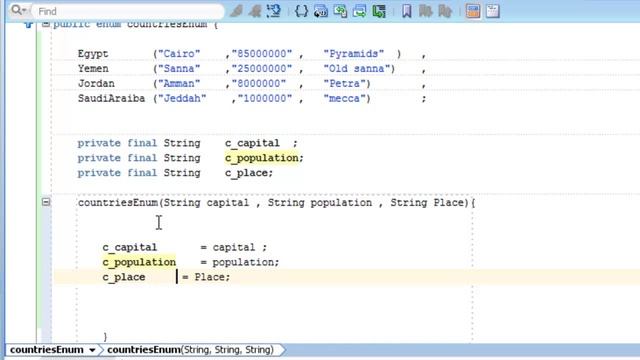Image resolution: width=640 pixels, height=360 pixels.
Task: Click the last notepad-style toolbar icon
Action: [493, 11]
